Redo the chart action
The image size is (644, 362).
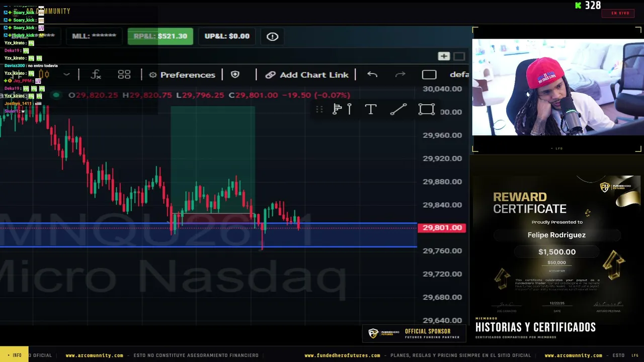[x=400, y=74]
